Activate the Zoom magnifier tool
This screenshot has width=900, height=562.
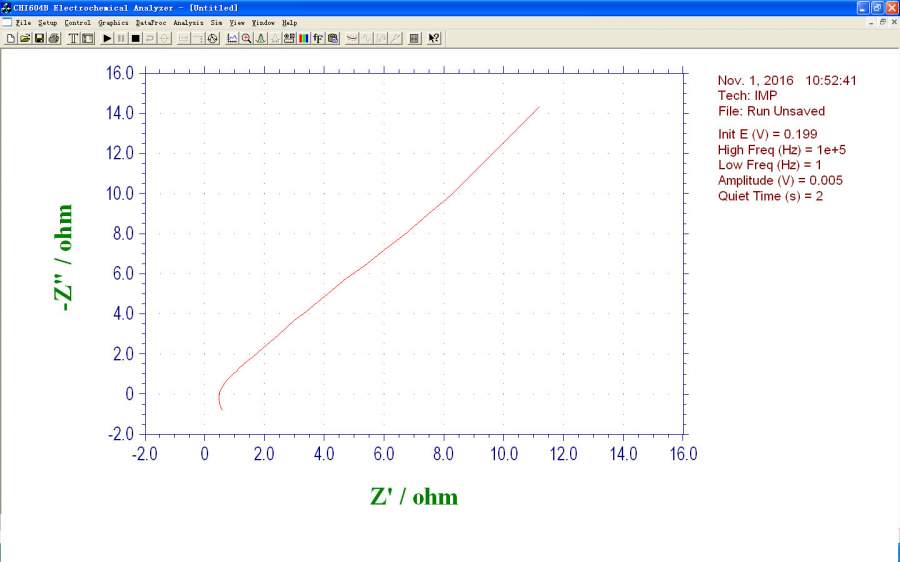click(x=246, y=38)
